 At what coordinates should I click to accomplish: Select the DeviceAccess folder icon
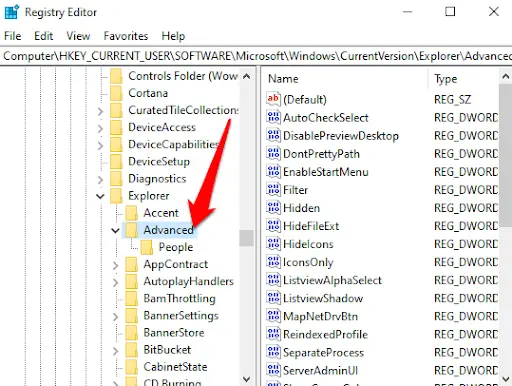pyautogui.click(x=116, y=127)
